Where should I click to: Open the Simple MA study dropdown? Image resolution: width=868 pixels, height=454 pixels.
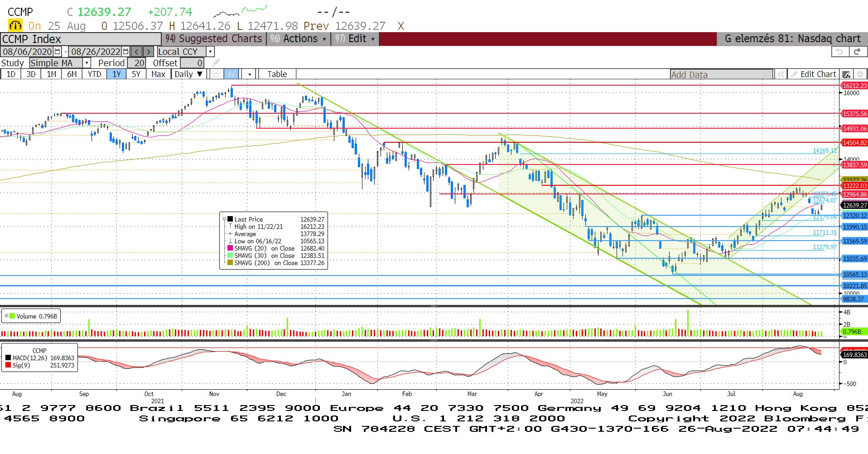87,63
